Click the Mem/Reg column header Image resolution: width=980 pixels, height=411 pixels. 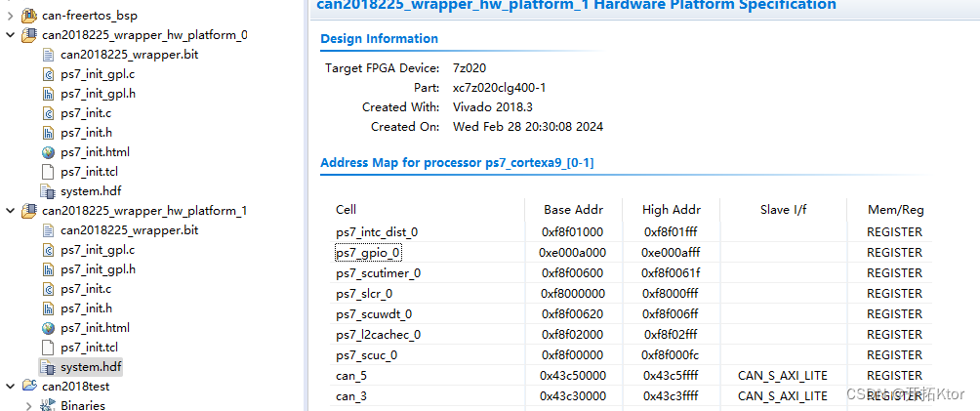coord(896,210)
